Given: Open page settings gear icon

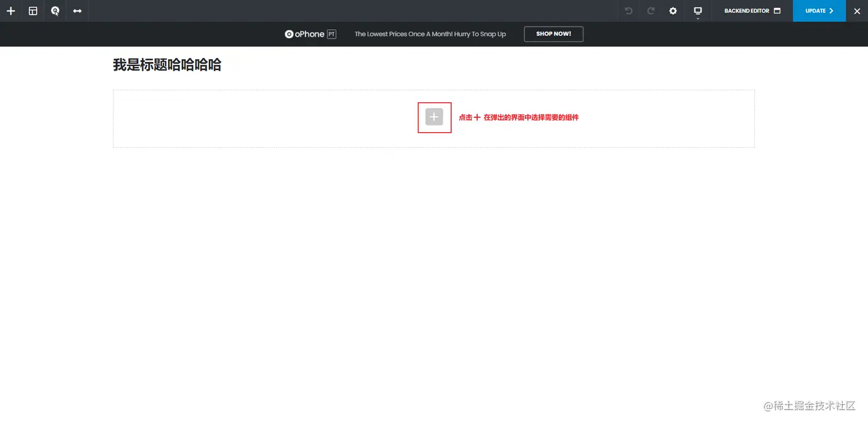Looking at the screenshot, I should (x=673, y=11).
